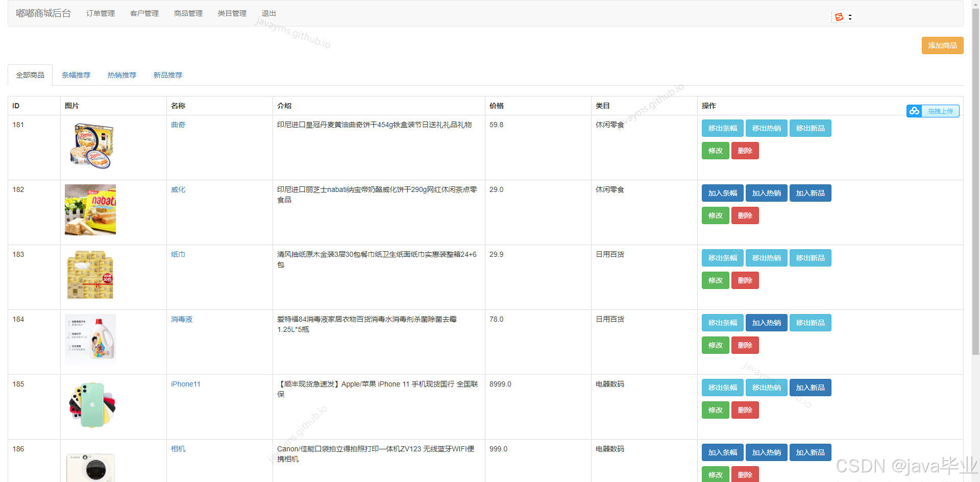Click 加入条幅 for product 186 相机
Screen dimensions: 980x482
723,452
